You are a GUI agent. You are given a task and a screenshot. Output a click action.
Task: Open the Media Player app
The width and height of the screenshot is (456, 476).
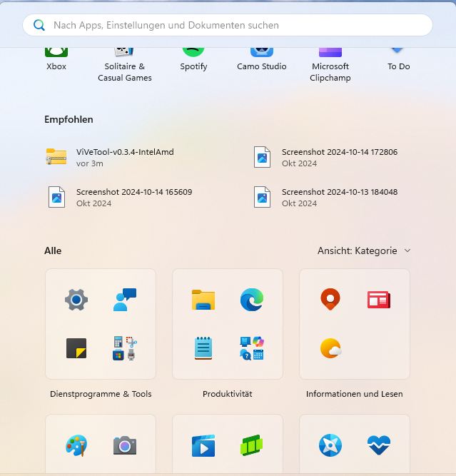(203, 445)
